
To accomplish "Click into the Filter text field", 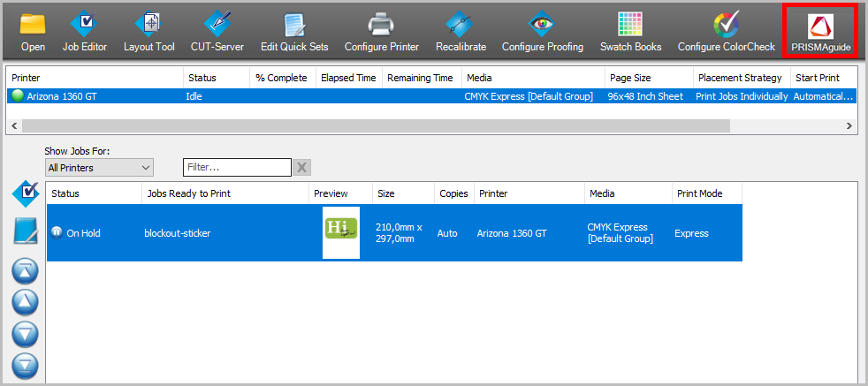I will coord(236,167).
